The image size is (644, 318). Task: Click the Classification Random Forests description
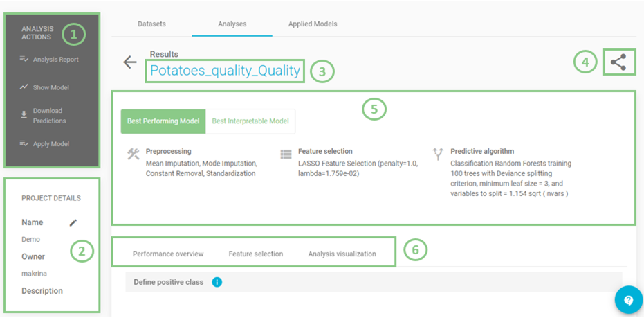[x=511, y=179]
